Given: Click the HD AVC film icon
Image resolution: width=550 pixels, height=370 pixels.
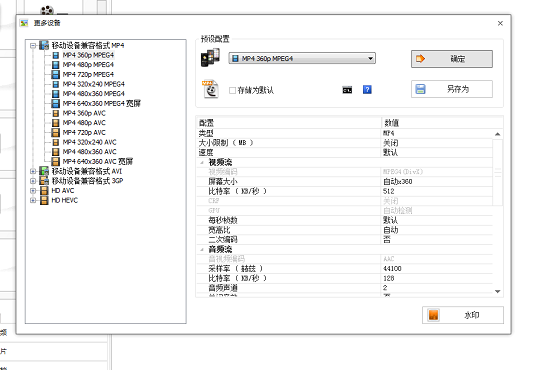Looking at the screenshot, I should [44, 191].
